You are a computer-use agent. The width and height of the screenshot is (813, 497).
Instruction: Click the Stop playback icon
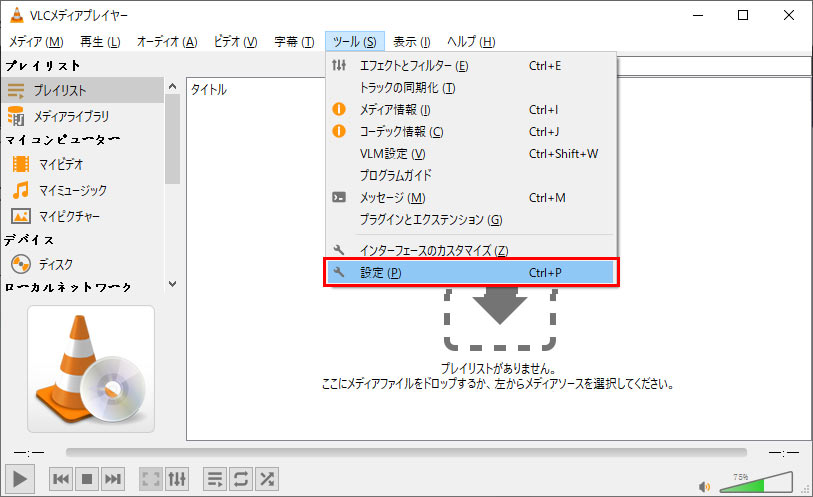click(87, 479)
